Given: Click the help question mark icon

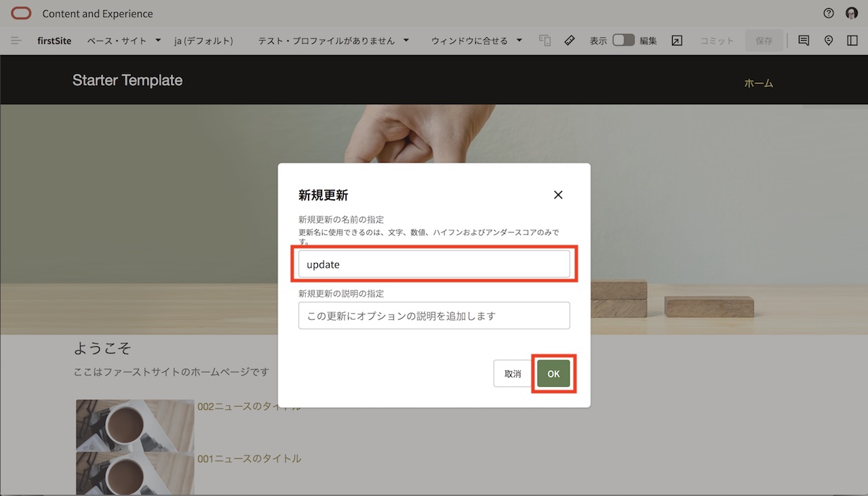Looking at the screenshot, I should click(828, 13).
